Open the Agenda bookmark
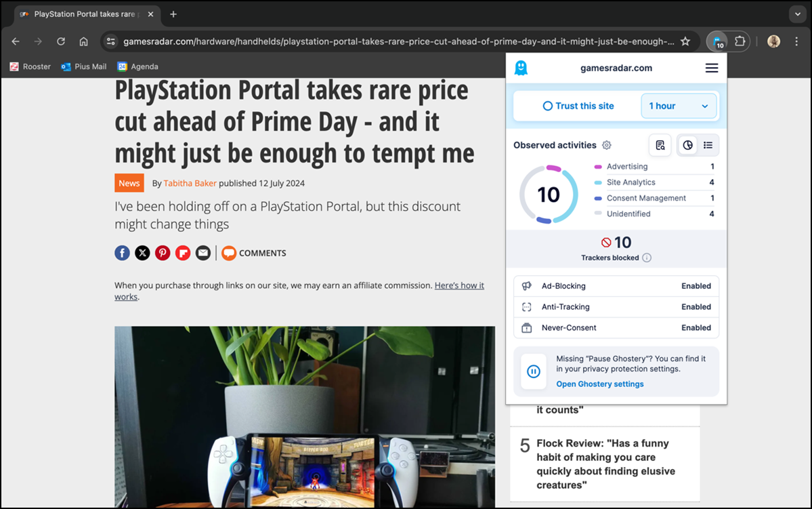Screen dimensions: 812x509 point(137,66)
